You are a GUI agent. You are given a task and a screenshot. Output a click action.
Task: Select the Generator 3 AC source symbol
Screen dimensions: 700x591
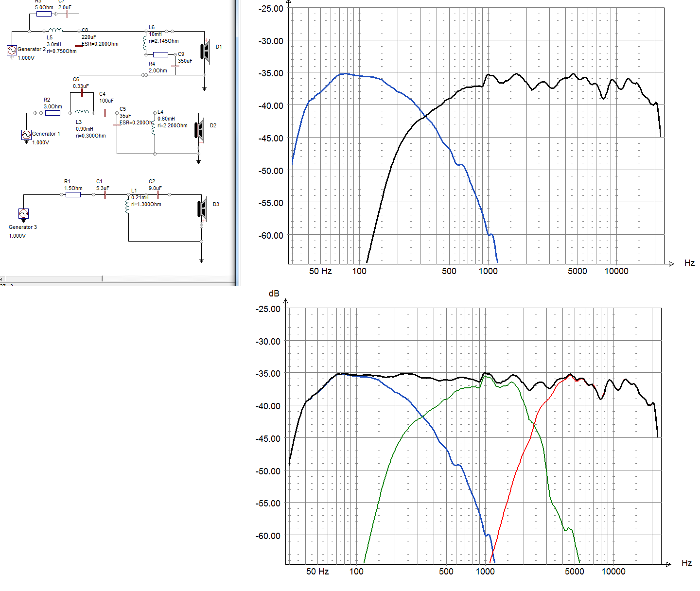click(x=23, y=213)
